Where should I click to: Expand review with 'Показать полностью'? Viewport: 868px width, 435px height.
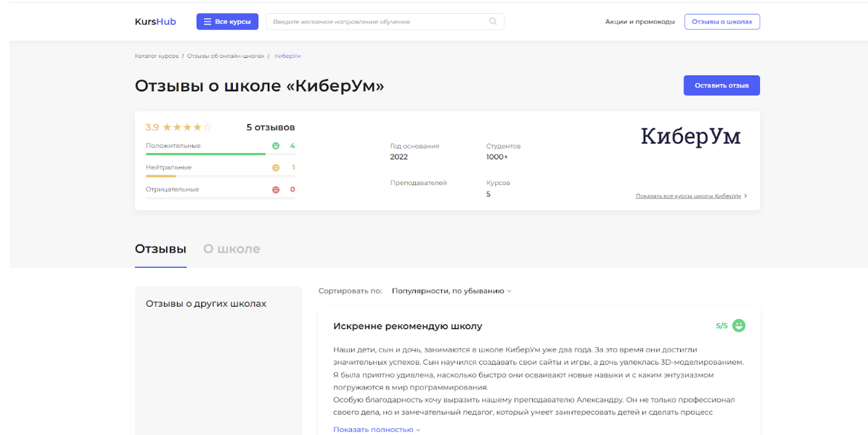(377, 429)
